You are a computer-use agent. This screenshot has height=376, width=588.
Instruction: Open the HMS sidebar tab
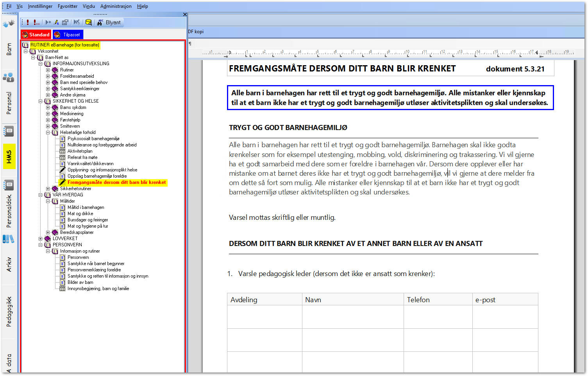pos(9,157)
